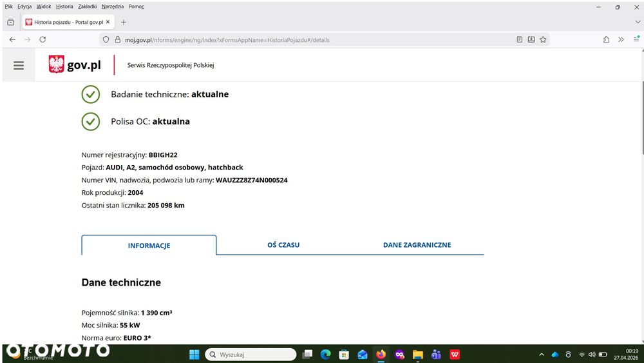
Task: Click the Polisa OC aktualna status
Action: click(x=150, y=121)
